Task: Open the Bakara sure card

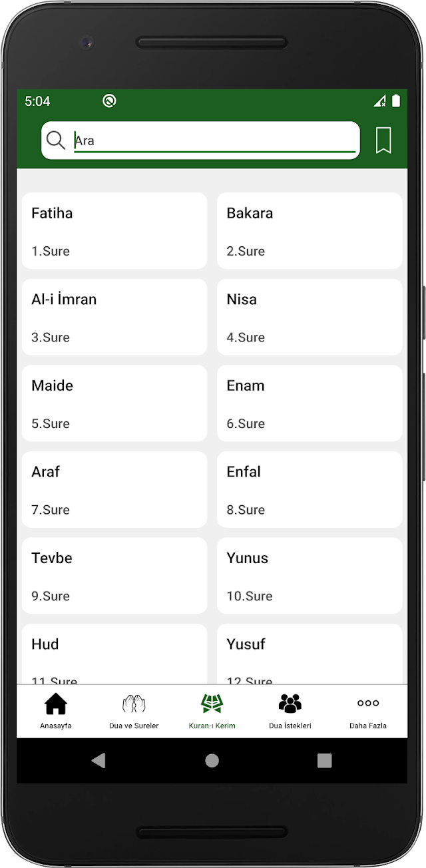Action: click(x=310, y=231)
